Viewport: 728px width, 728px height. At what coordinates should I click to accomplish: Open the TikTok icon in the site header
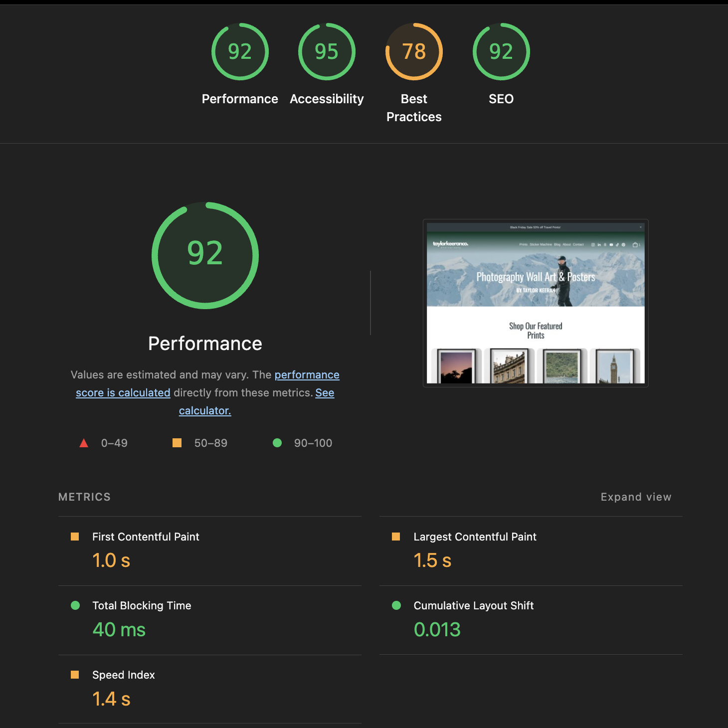[x=617, y=245]
